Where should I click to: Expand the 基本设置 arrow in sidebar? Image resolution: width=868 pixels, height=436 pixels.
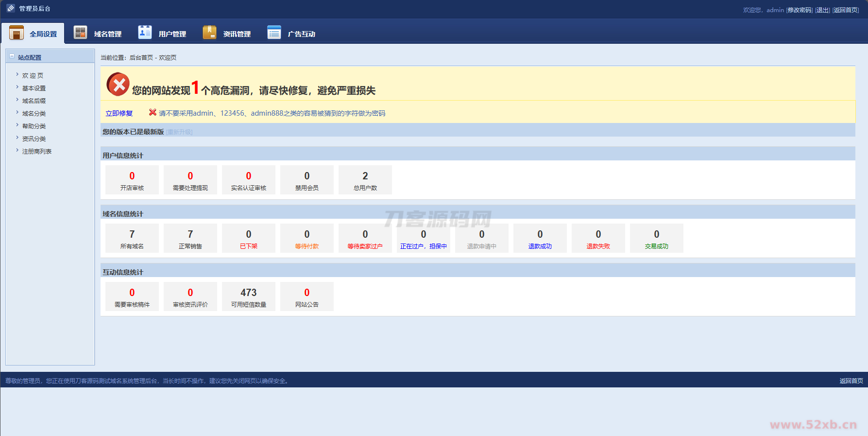(x=17, y=87)
